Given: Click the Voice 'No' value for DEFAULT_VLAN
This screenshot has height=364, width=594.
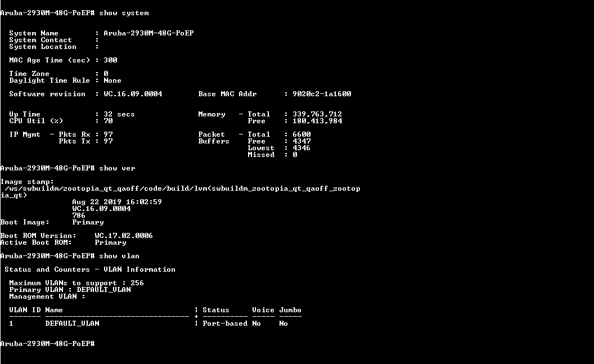Looking at the screenshot, I should (256, 324).
